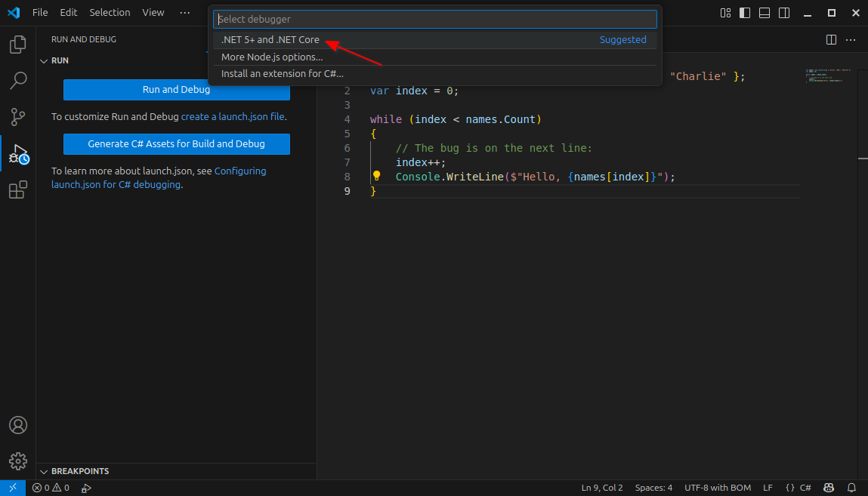Open create a launch.json file link

pyautogui.click(x=233, y=117)
